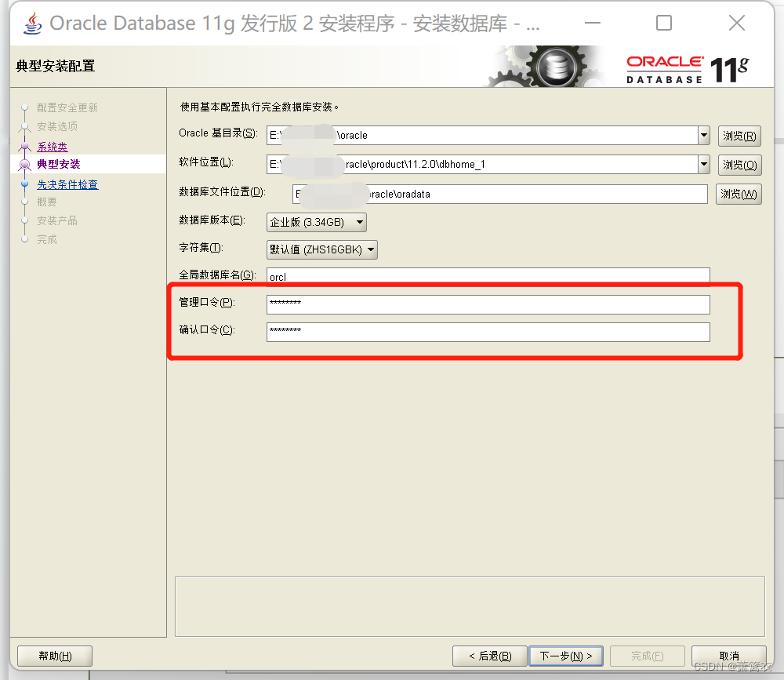Click 浏览(R) for Oracle base directory
The height and width of the screenshot is (680, 784).
click(x=739, y=136)
